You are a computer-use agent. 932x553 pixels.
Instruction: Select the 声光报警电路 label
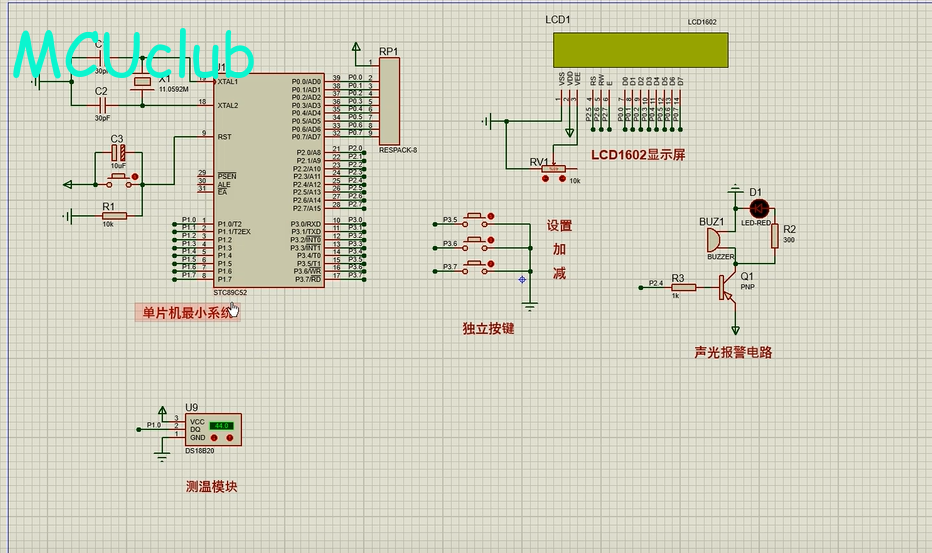pyautogui.click(x=733, y=352)
